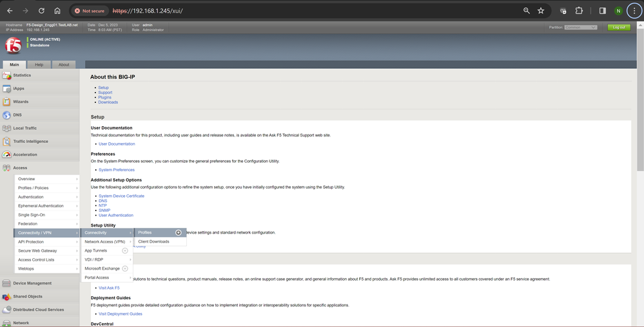Image resolution: width=644 pixels, height=327 pixels.
Task: Open the Visit Ask F5 link
Action: coord(109,288)
